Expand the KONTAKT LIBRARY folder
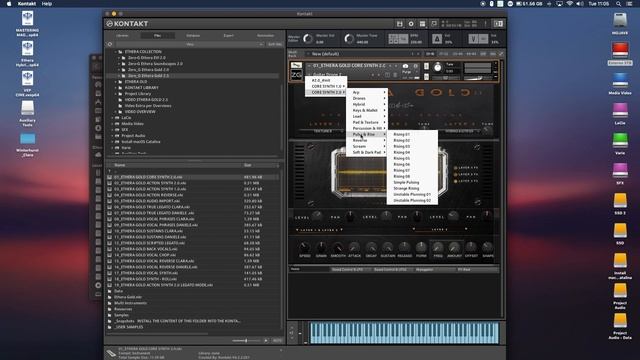The height and width of the screenshot is (360, 640). click(116, 88)
